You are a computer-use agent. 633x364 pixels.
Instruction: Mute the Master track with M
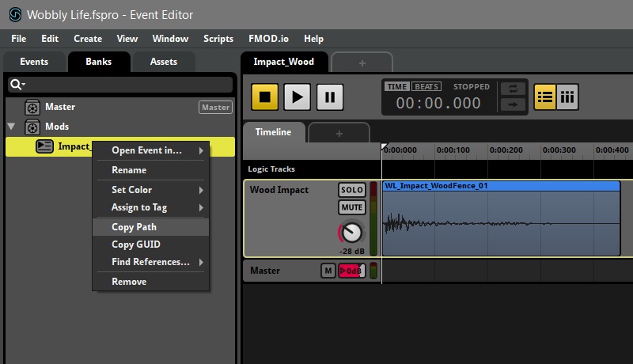coord(328,271)
